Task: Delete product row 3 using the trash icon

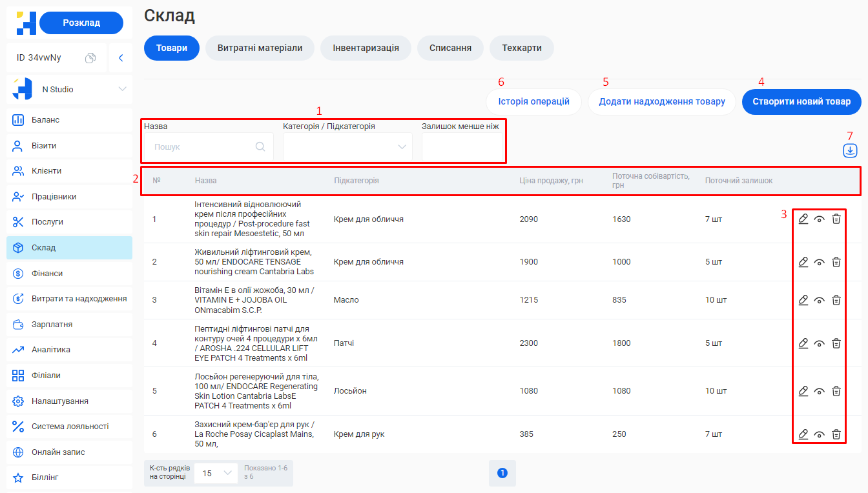Action: pos(836,300)
